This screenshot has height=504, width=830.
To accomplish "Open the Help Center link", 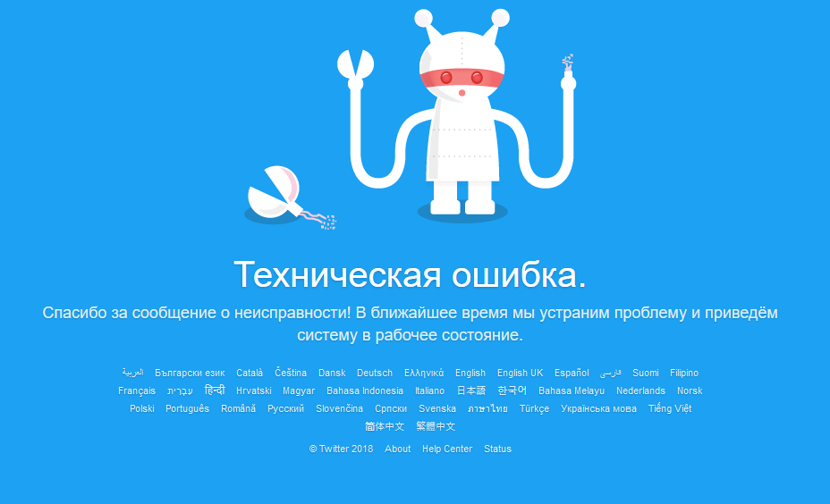I will pos(447,449).
